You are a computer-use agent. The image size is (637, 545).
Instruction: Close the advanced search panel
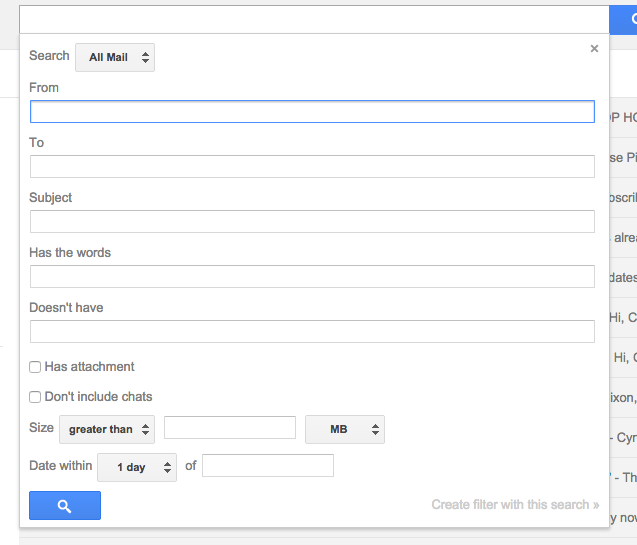click(x=594, y=49)
